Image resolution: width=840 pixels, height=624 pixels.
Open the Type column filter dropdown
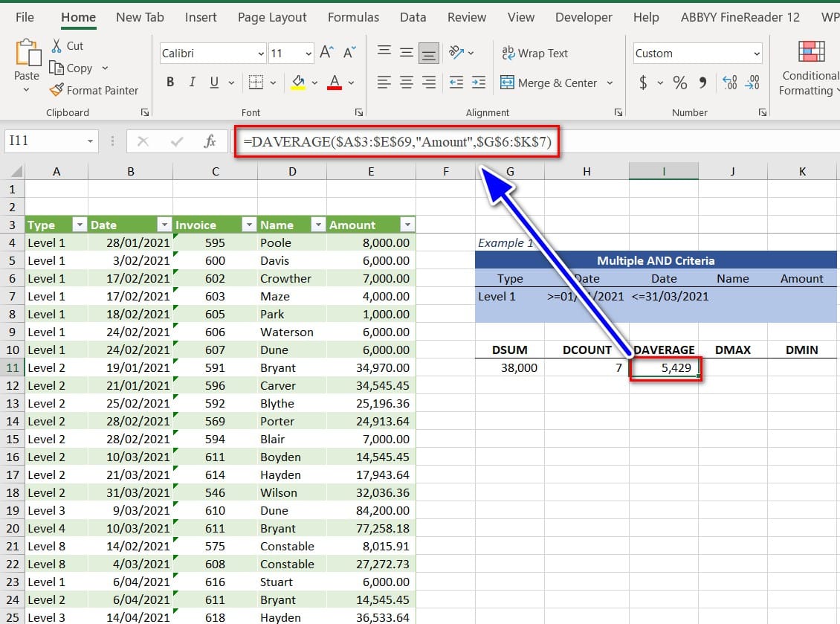[x=79, y=225]
